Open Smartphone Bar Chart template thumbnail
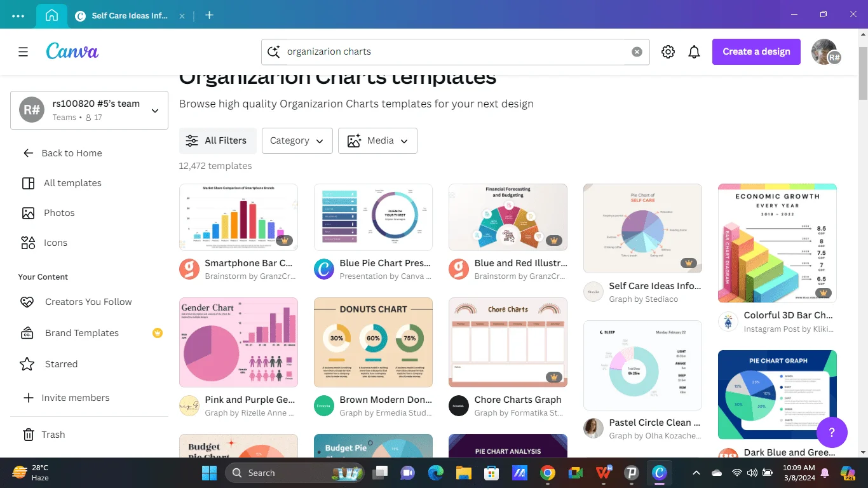This screenshot has height=488, width=868. click(x=238, y=217)
